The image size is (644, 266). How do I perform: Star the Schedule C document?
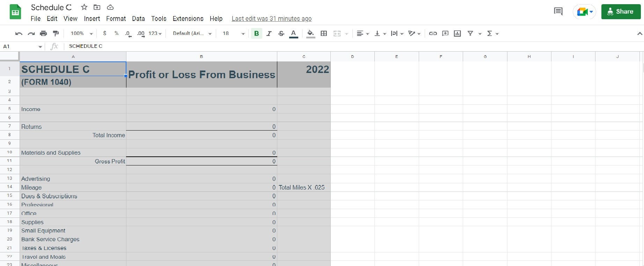pyautogui.click(x=84, y=7)
